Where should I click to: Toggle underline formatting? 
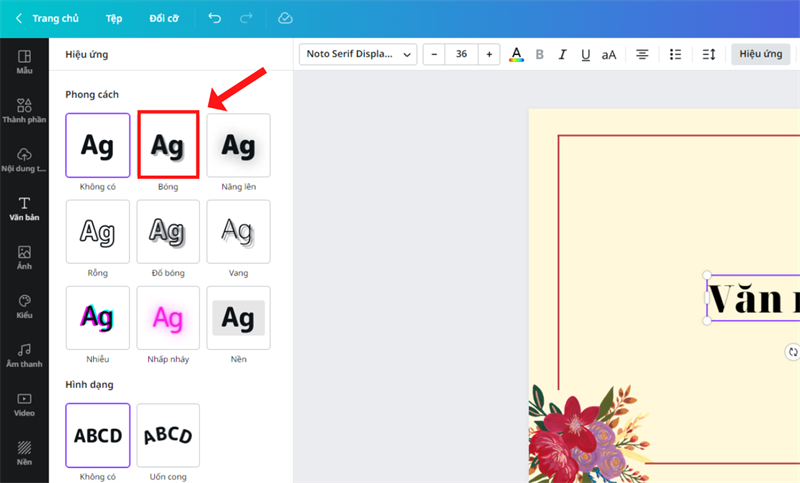pyautogui.click(x=585, y=54)
